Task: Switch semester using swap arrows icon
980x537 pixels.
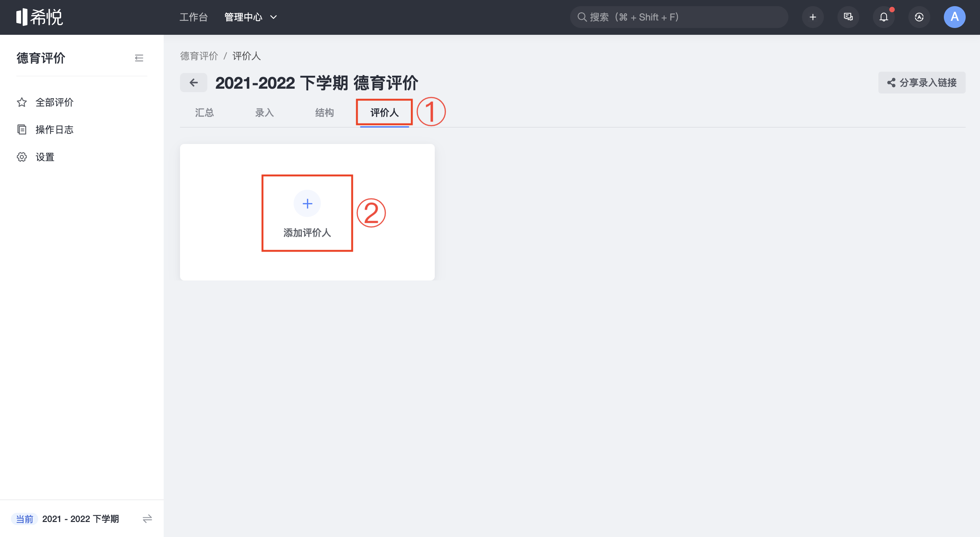Action: pos(147,519)
